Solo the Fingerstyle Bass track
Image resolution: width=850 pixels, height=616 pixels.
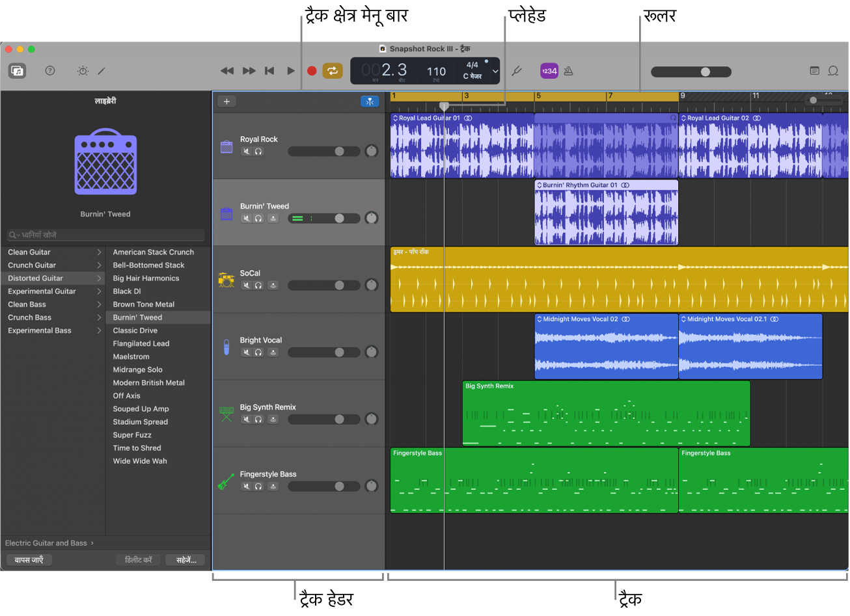click(258, 487)
